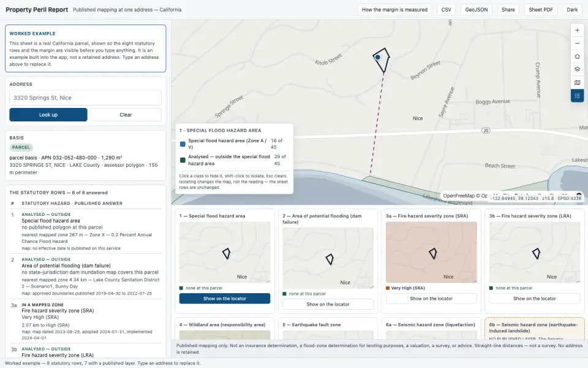The image size is (588, 368).
Task: Click the Property Peril Report title
Action: tap(37, 10)
